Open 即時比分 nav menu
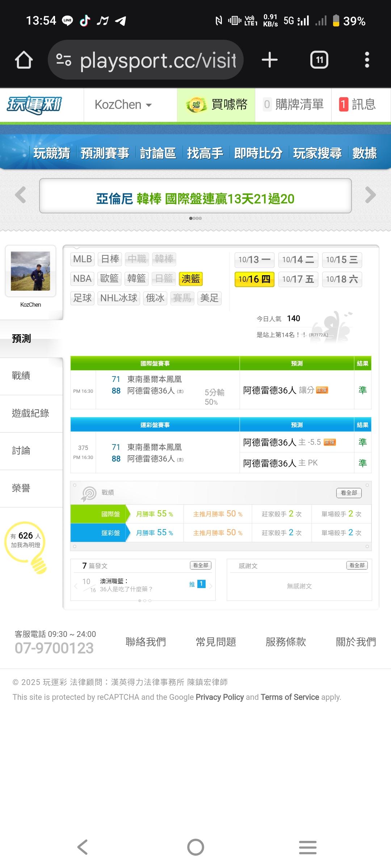 (258, 153)
